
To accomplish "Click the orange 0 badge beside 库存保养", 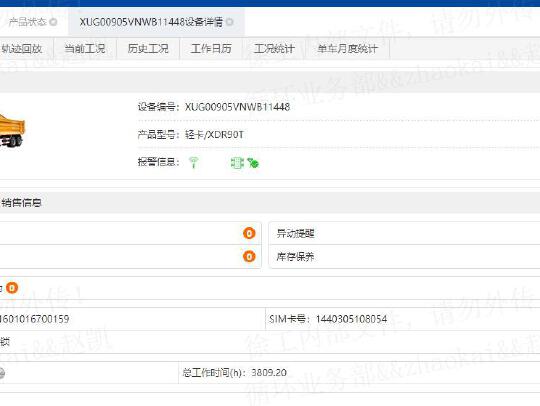I will click(x=249, y=257).
